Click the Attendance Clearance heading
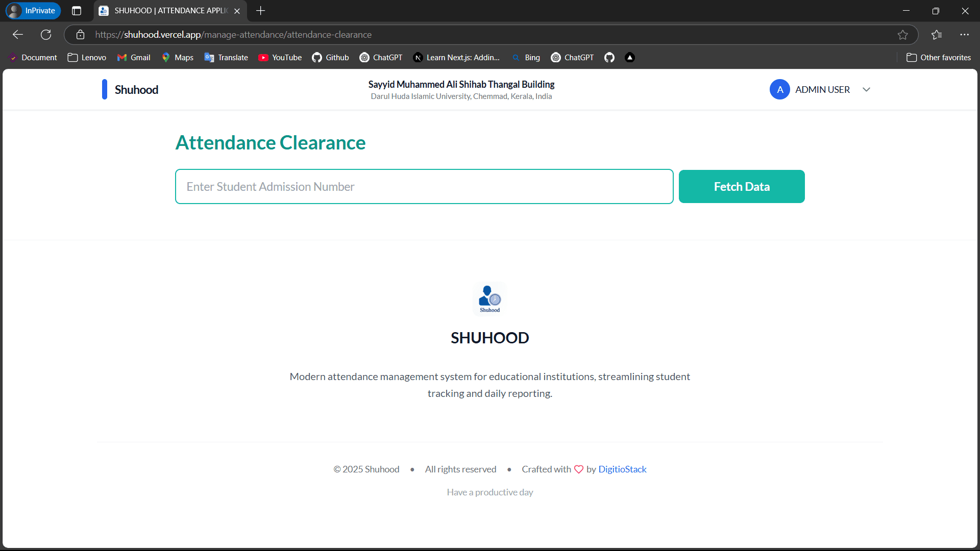Screen dimensions: 980x551 tap(271, 143)
